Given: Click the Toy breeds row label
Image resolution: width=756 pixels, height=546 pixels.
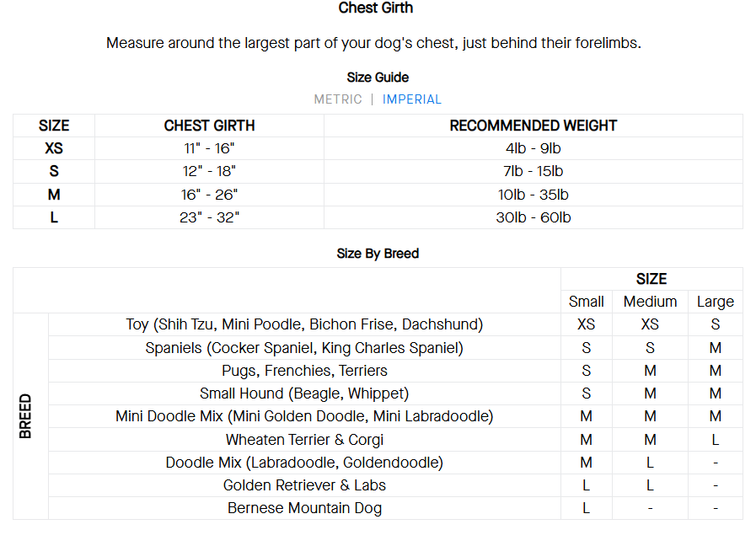Looking at the screenshot, I should [304, 324].
